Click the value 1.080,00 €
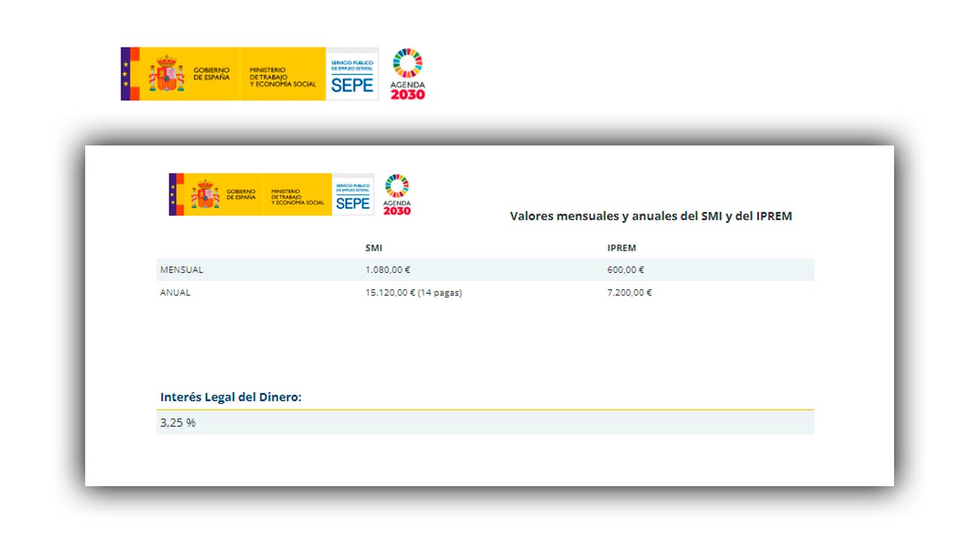 (387, 270)
